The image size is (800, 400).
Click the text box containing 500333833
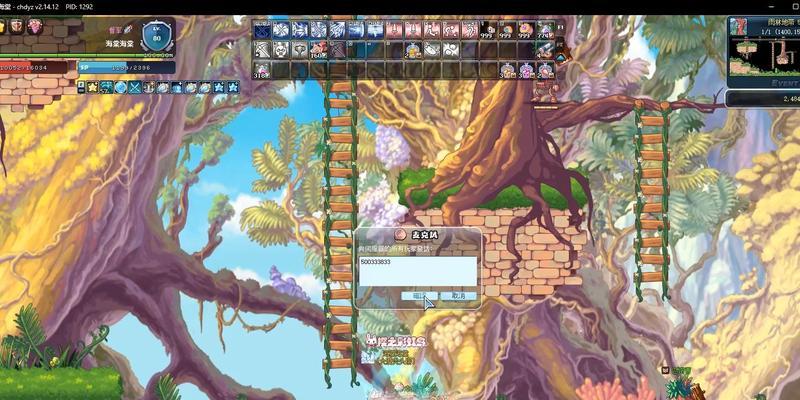(x=418, y=271)
